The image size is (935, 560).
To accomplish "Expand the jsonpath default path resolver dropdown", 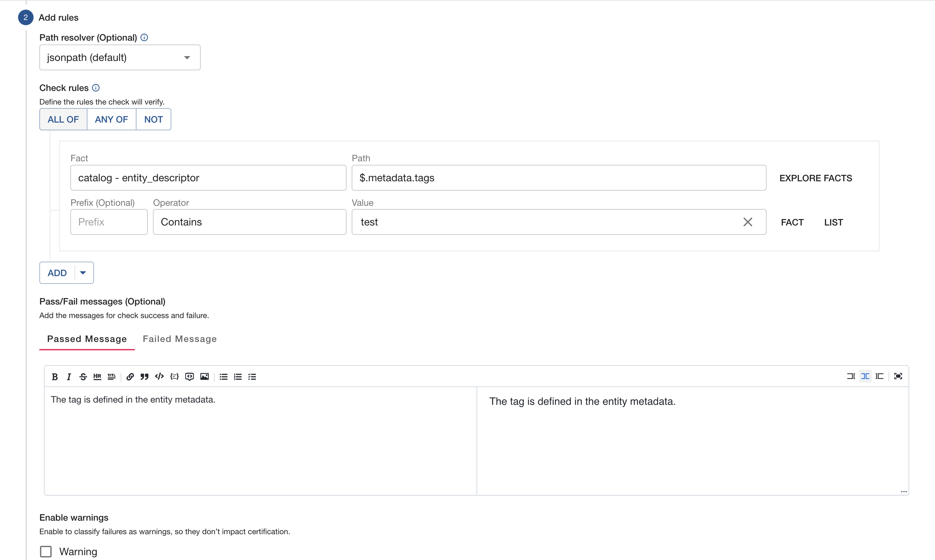I will pyautogui.click(x=186, y=57).
